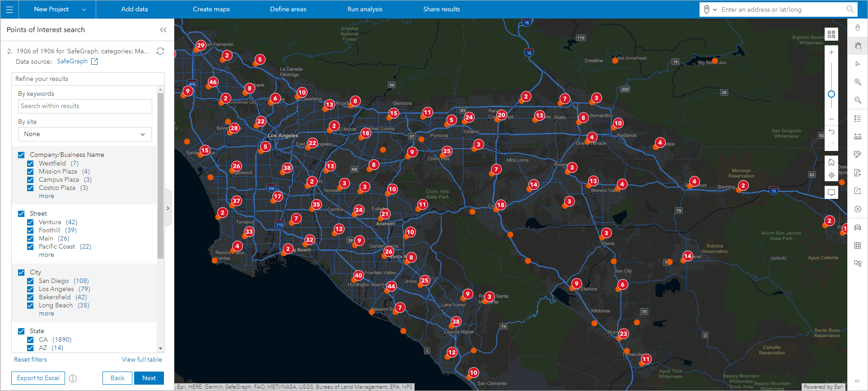Activate the pan hand tool
The image size is (868, 391).
(x=858, y=46)
